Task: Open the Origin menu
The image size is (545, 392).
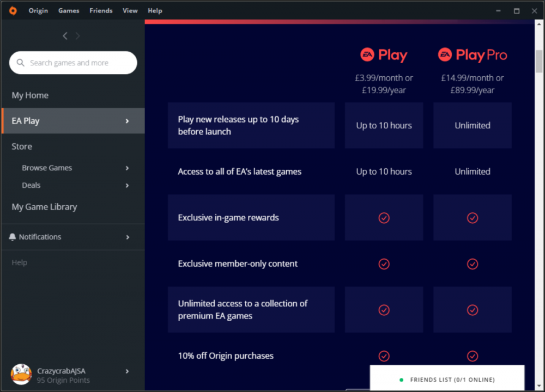Action: click(x=38, y=11)
